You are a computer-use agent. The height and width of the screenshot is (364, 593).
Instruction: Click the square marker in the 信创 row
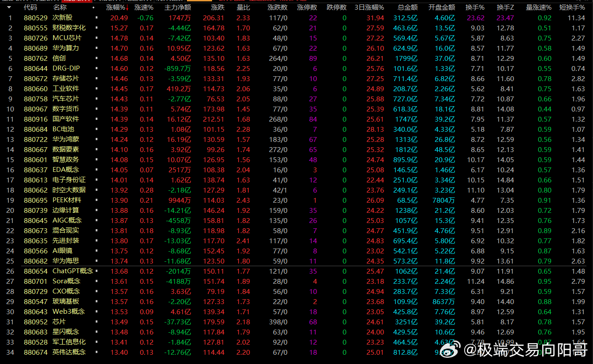(x=97, y=59)
